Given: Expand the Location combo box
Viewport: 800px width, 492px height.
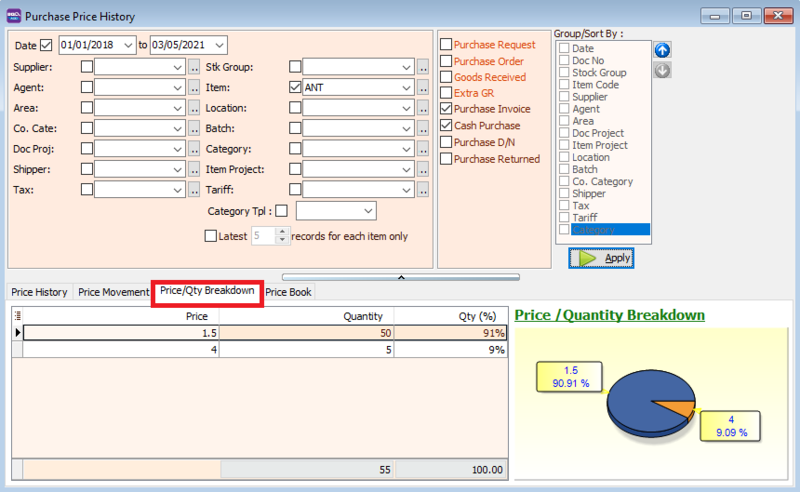Looking at the screenshot, I should pos(406,108).
